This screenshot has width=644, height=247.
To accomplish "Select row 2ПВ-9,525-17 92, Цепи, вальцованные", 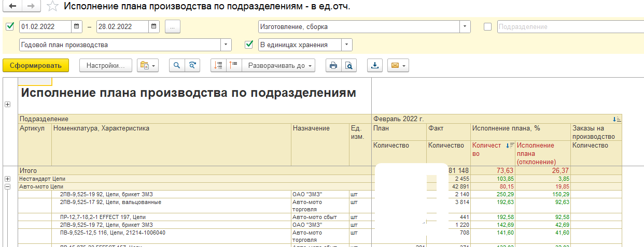I will [x=110, y=202].
